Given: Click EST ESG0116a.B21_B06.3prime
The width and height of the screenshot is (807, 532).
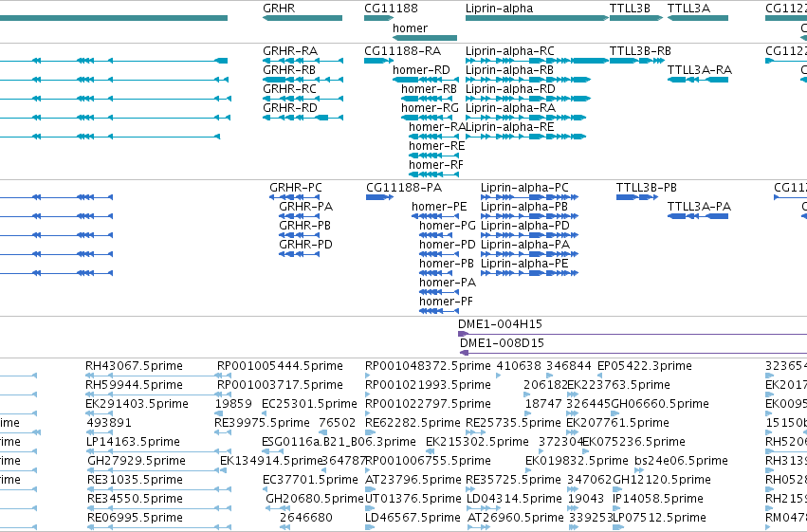Looking at the screenshot, I should click(x=339, y=442).
